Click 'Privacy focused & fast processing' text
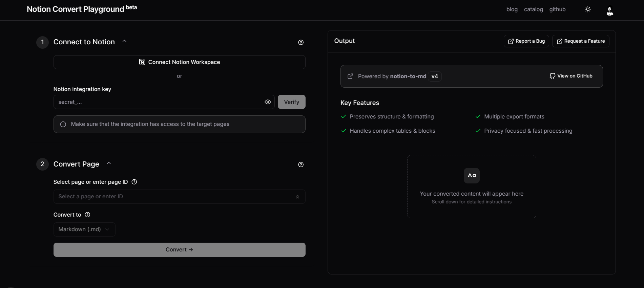644x288 pixels. pyautogui.click(x=528, y=131)
